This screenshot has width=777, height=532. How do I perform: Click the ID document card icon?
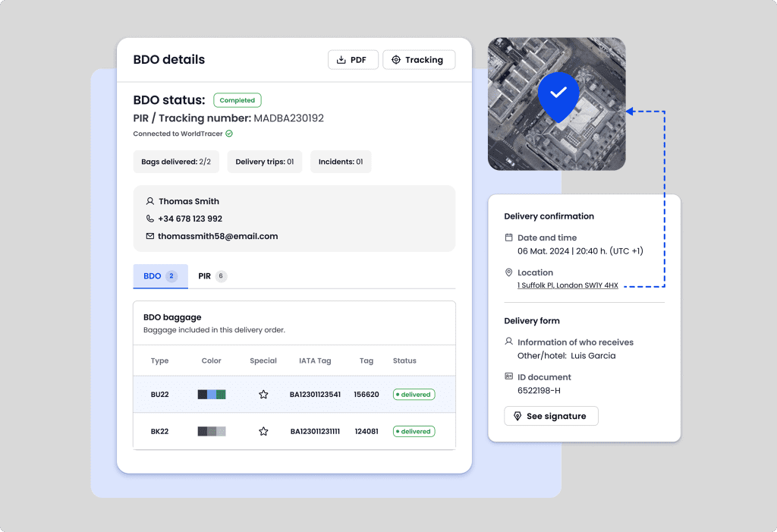click(x=509, y=376)
